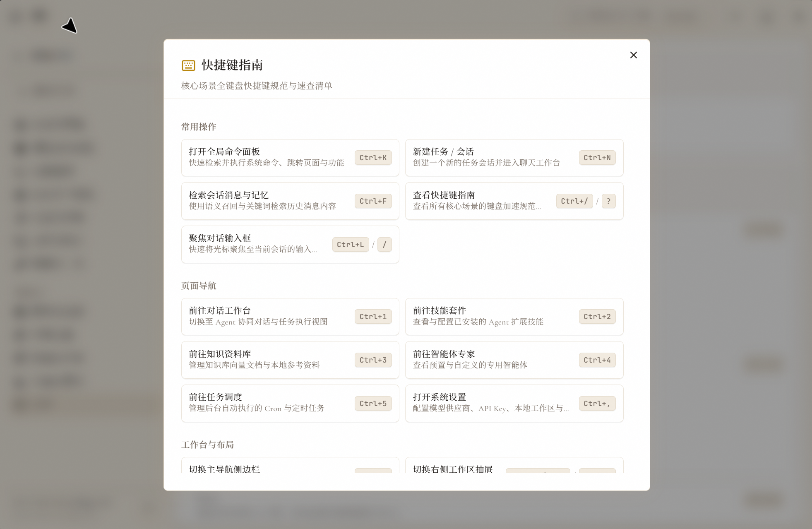Select the 前往任务调度 shortcut title
Image resolution: width=812 pixels, height=529 pixels.
click(x=215, y=397)
